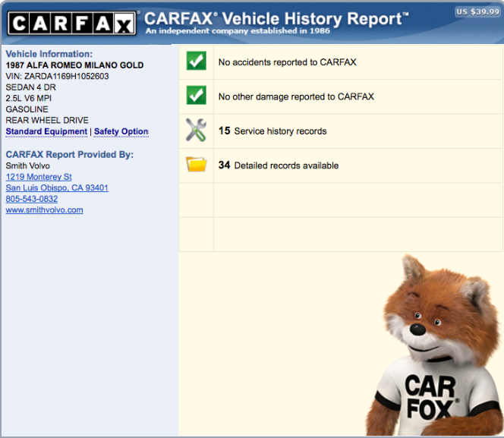Select the No accidents reported to CARFAX text
The image size is (504, 438).
click(288, 62)
